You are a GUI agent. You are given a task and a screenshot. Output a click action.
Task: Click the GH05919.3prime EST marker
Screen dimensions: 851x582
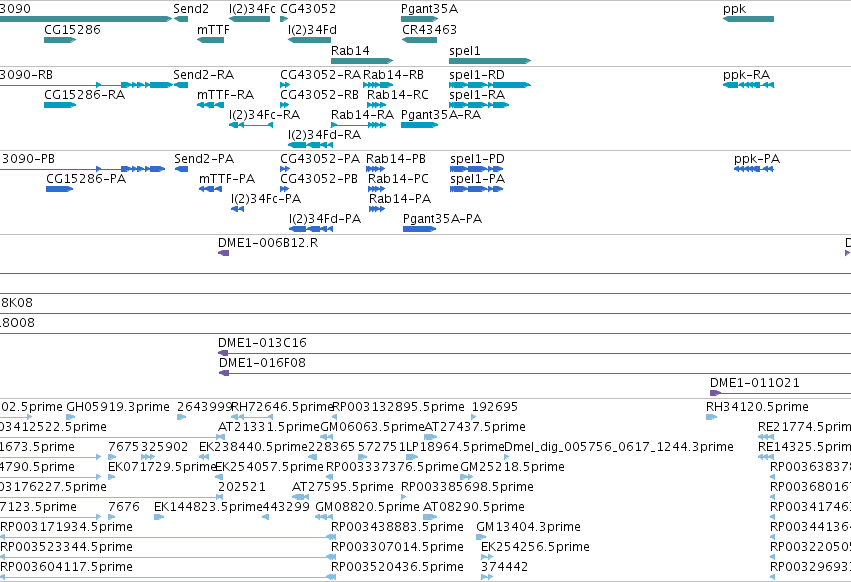pos(71,417)
